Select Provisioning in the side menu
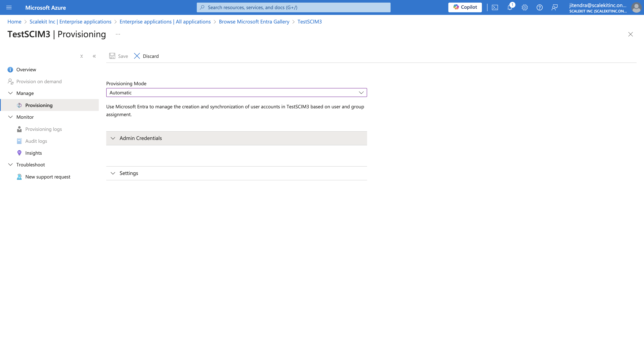The width and height of the screenshot is (644, 357). point(50,105)
